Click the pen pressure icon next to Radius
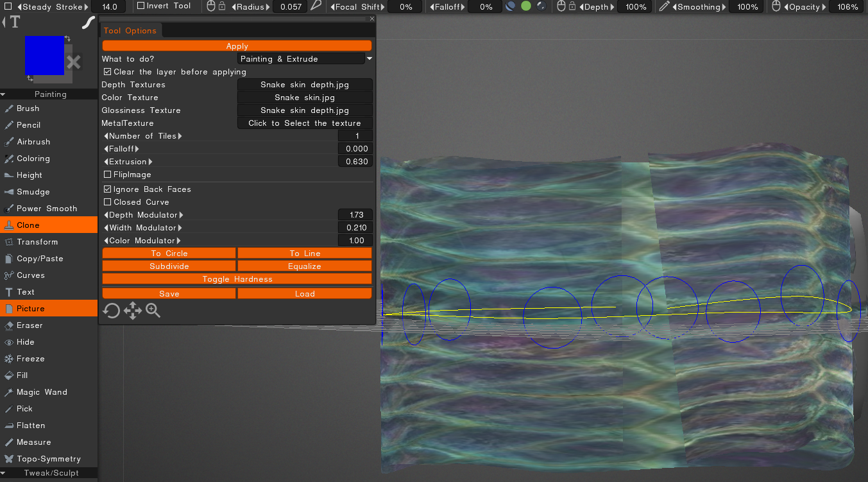The image size is (868, 482). coord(316,6)
